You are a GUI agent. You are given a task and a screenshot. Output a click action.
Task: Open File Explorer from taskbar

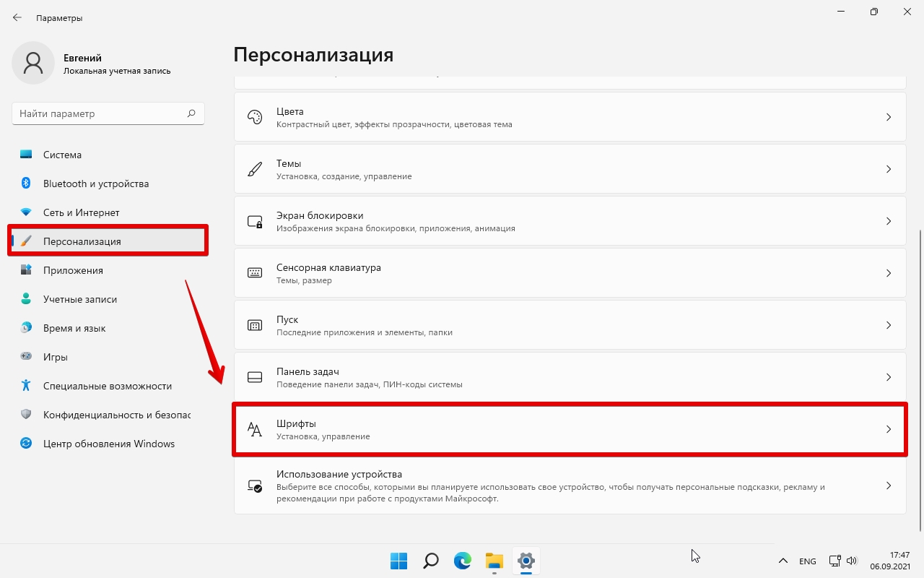tap(494, 561)
